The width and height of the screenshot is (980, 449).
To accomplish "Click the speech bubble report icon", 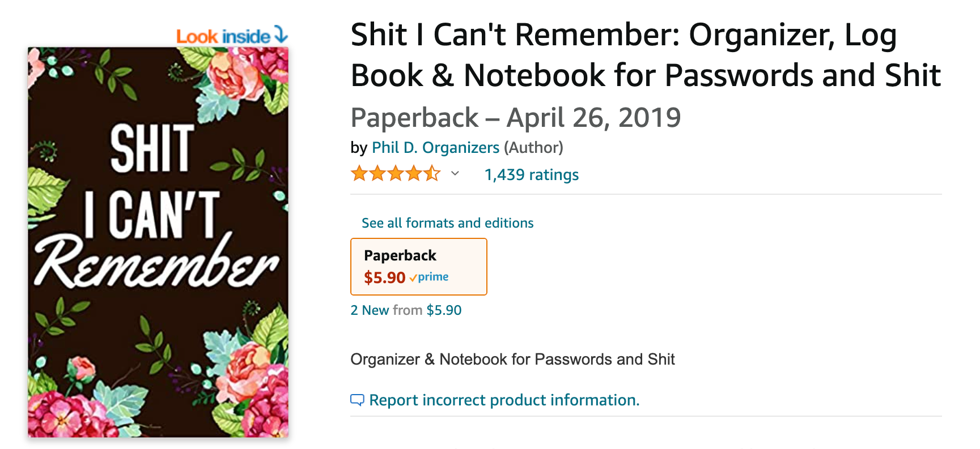I will click(357, 400).
